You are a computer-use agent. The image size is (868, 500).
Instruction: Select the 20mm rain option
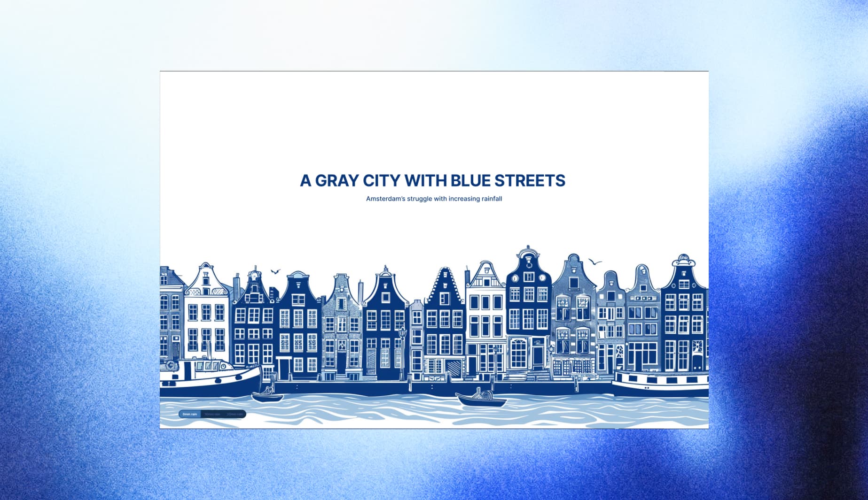(235, 414)
